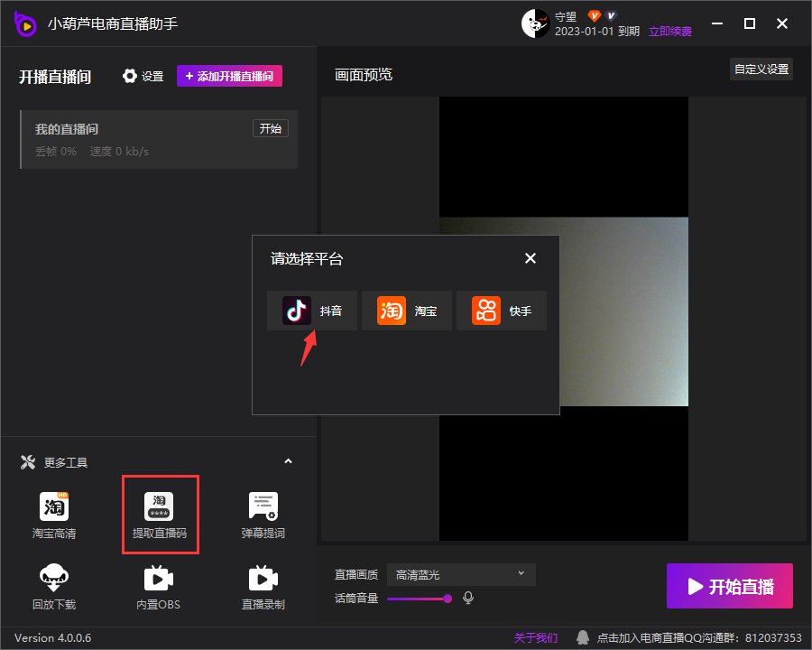
Task: Open the 回放下载 replay download tool
Action: [54, 587]
